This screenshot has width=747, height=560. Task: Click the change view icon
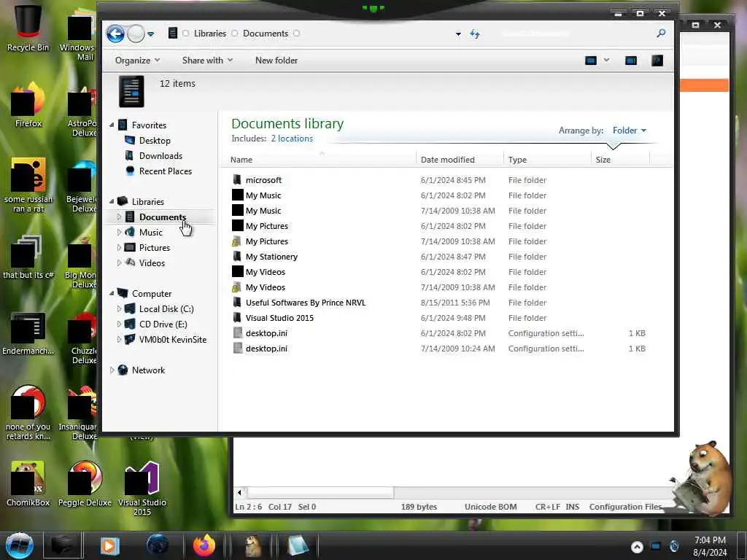(591, 61)
